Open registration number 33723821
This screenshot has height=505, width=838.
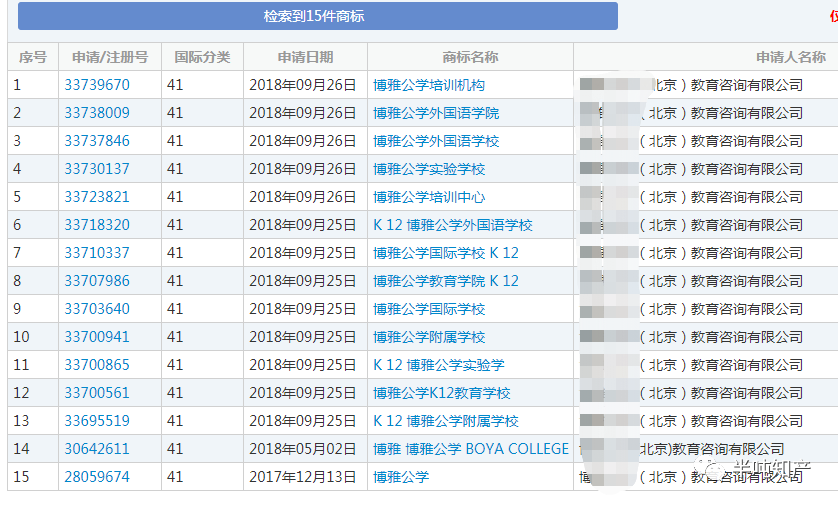click(97, 197)
